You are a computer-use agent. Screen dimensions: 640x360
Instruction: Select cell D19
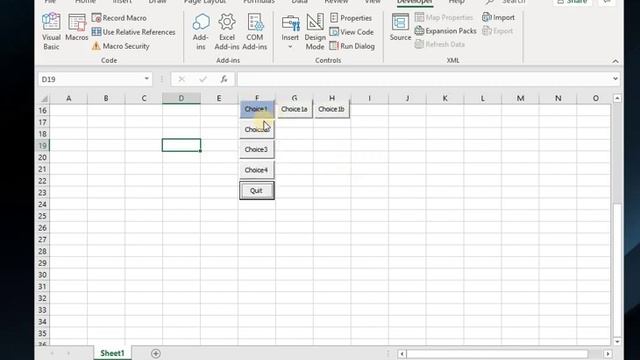coord(181,145)
